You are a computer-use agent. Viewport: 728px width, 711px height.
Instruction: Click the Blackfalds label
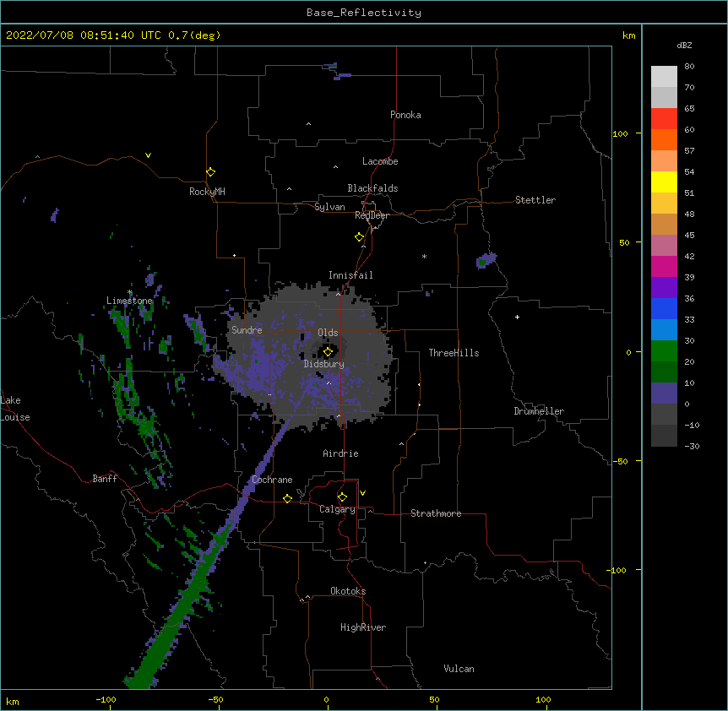click(x=372, y=188)
